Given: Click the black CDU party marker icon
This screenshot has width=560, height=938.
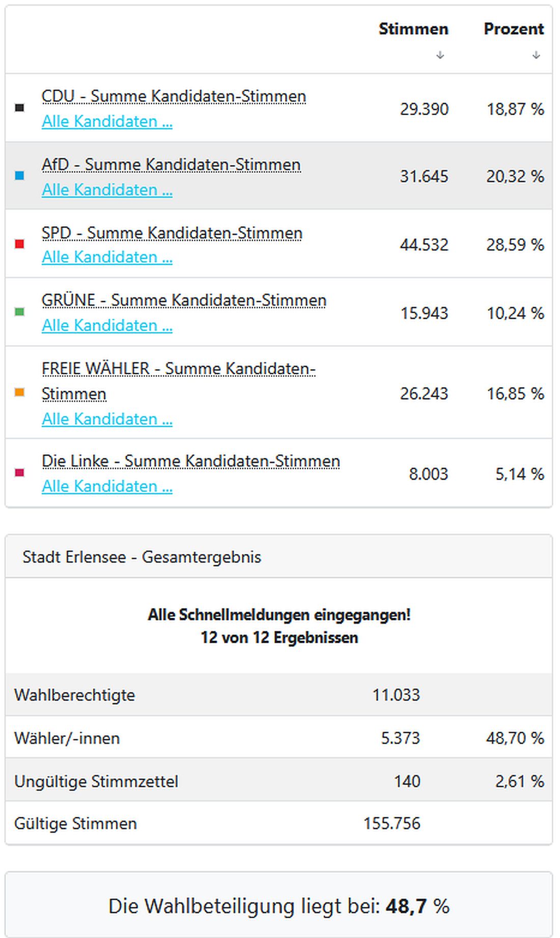Looking at the screenshot, I should point(19,108).
